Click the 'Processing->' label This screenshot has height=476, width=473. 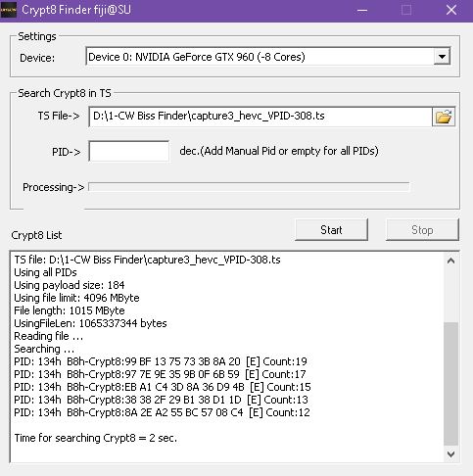54,187
